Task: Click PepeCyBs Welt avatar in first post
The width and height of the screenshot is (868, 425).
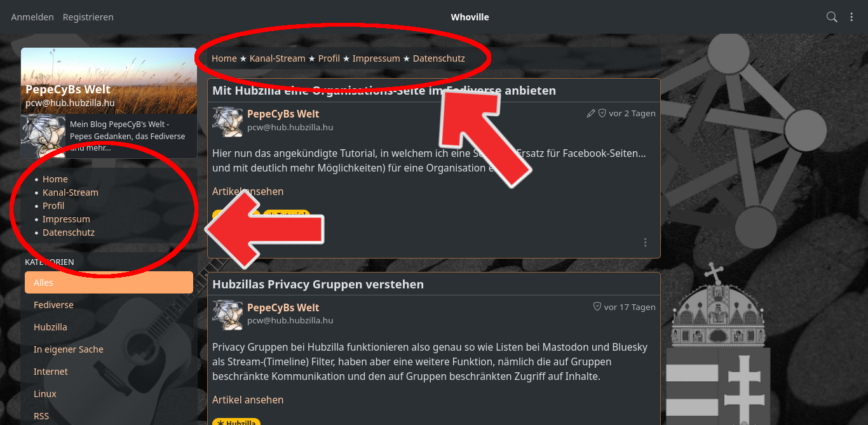Action: pos(227,121)
